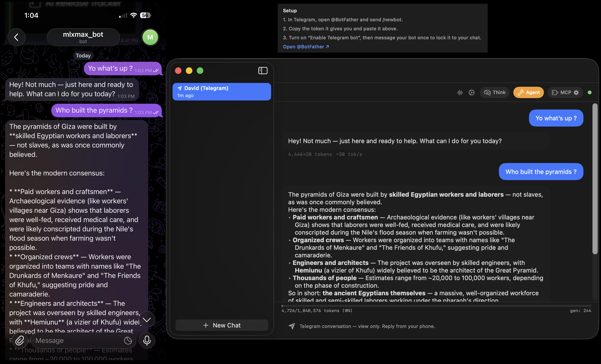Open the chat settings gear icon
The height and width of the screenshot is (364, 601).
tap(471, 92)
